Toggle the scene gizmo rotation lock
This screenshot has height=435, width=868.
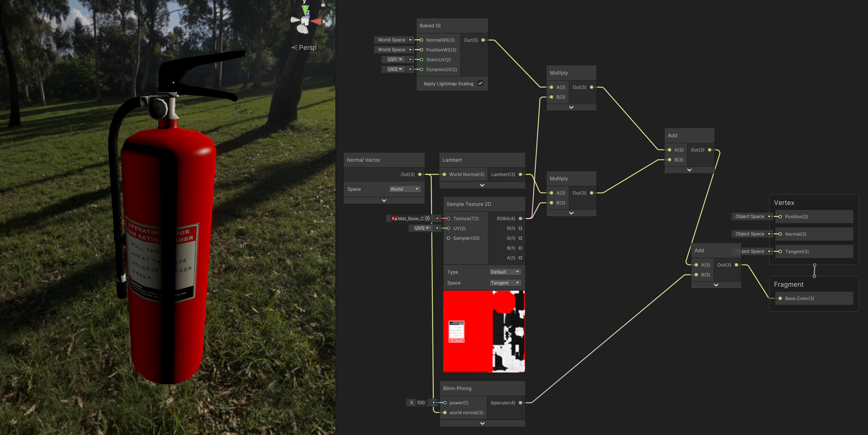pos(323,4)
